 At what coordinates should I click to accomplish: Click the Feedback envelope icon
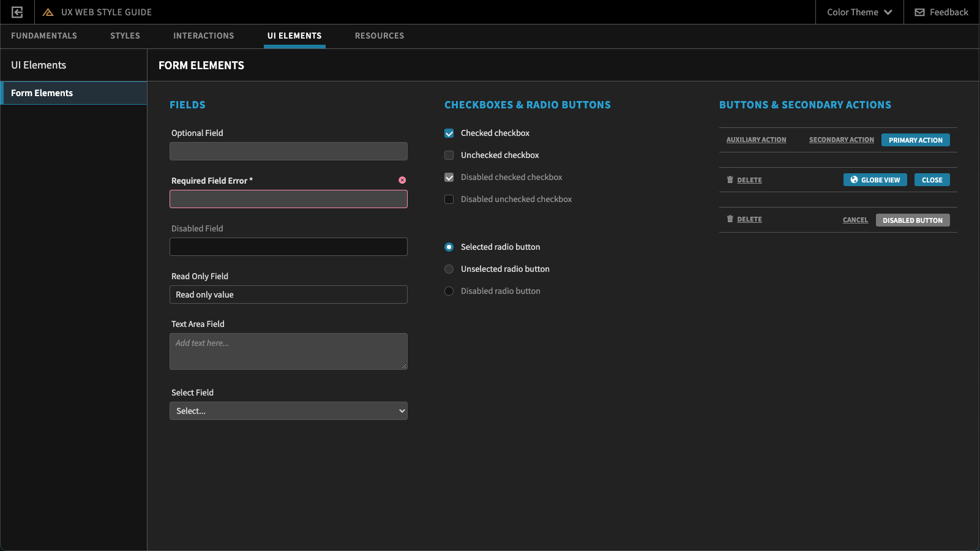point(919,12)
